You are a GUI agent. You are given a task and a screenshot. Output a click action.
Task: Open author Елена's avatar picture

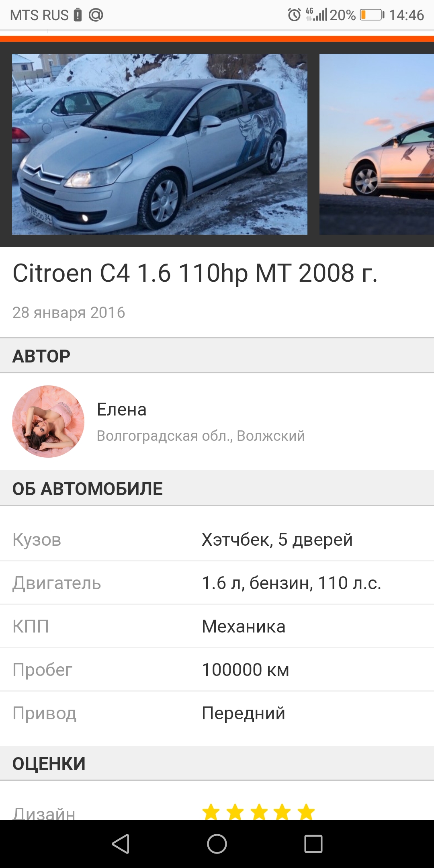48,422
